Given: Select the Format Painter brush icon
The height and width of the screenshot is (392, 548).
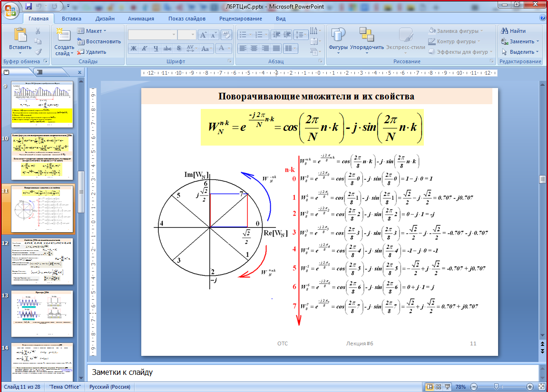Looking at the screenshot, I should 38,52.
